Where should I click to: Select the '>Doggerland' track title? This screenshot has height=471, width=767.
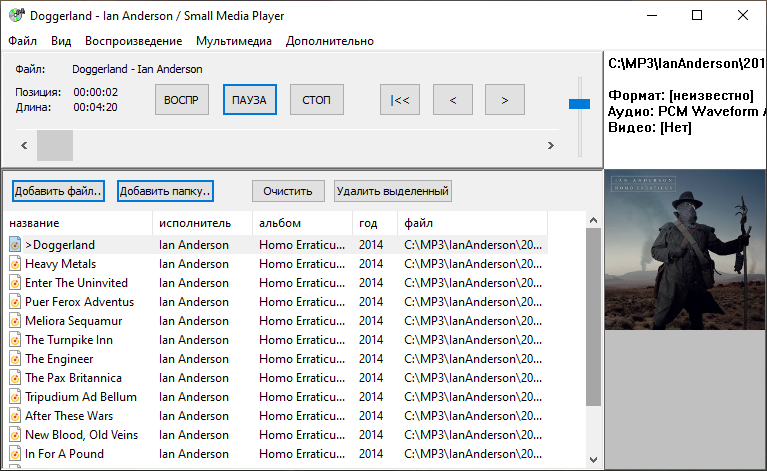(x=60, y=245)
